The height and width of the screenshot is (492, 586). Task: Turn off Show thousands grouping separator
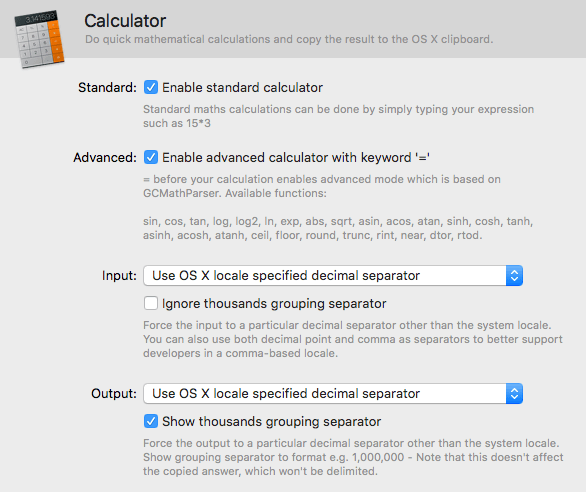coord(151,421)
